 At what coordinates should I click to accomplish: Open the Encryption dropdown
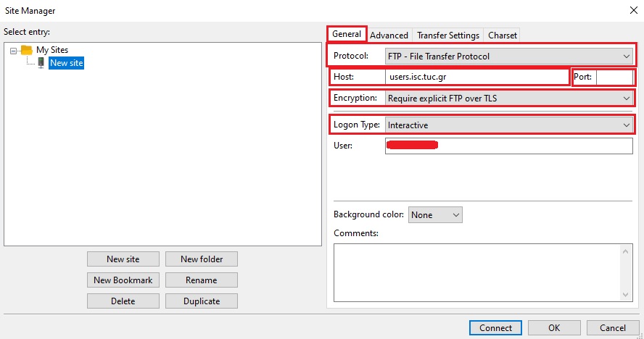click(x=508, y=98)
